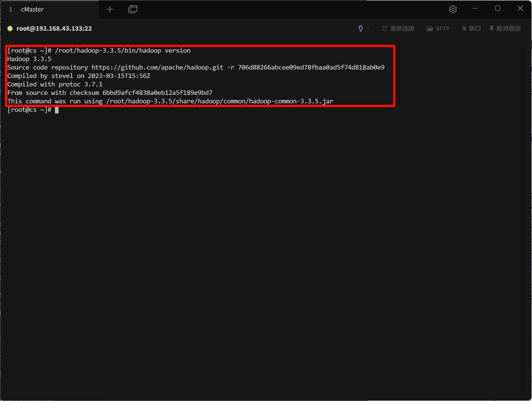The width and height of the screenshot is (532, 401).
Task: Expand the dropdown arrow beside the lightbulb
Action: point(368,29)
